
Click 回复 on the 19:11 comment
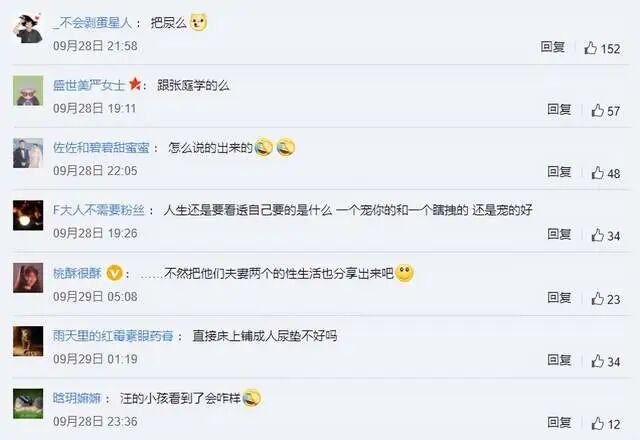pyautogui.click(x=559, y=109)
